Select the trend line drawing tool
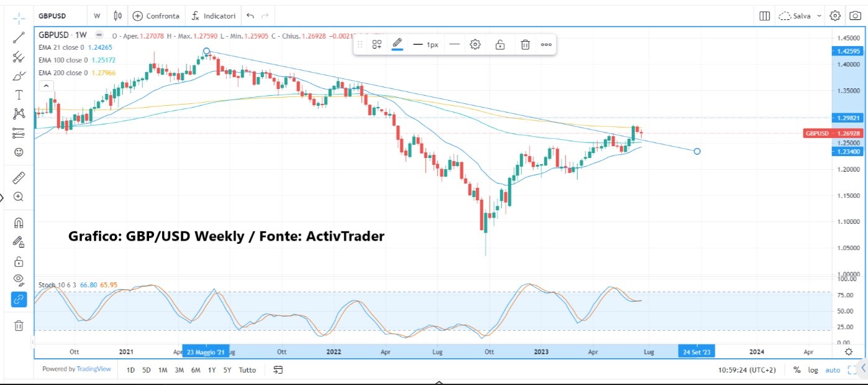The width and height of the screenshot is (868, 385). [19, 37]
